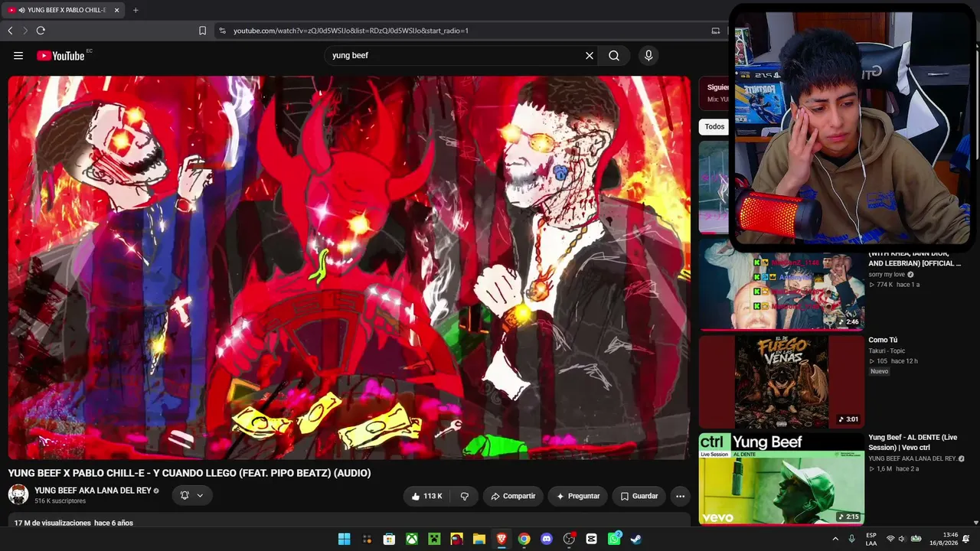Open Discord from the taskbar

coord(547,539)
